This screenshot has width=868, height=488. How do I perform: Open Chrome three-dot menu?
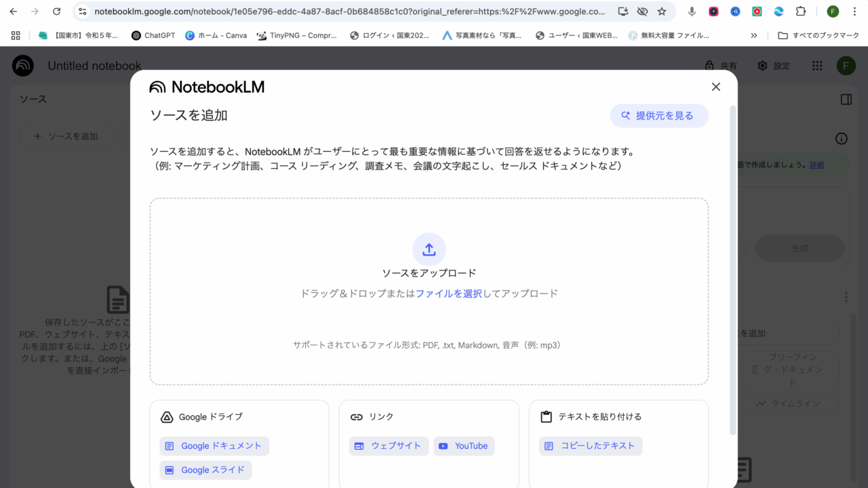(x=854, y=12)
